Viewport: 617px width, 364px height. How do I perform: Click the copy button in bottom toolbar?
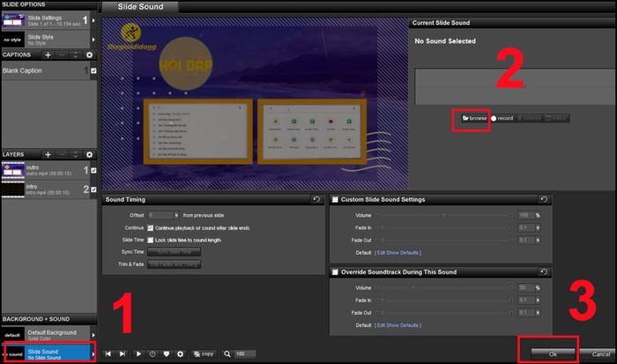point(202,353)
